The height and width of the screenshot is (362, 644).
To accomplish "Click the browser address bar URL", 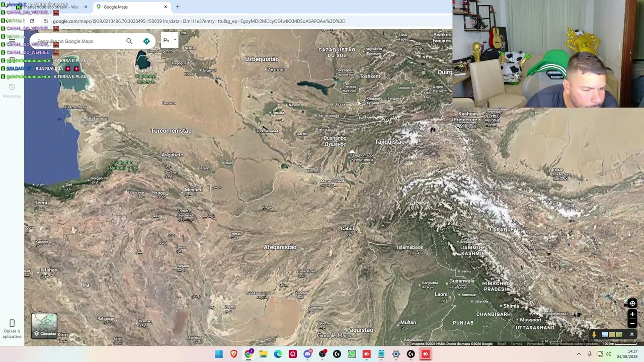I will (x=199, y=21).
